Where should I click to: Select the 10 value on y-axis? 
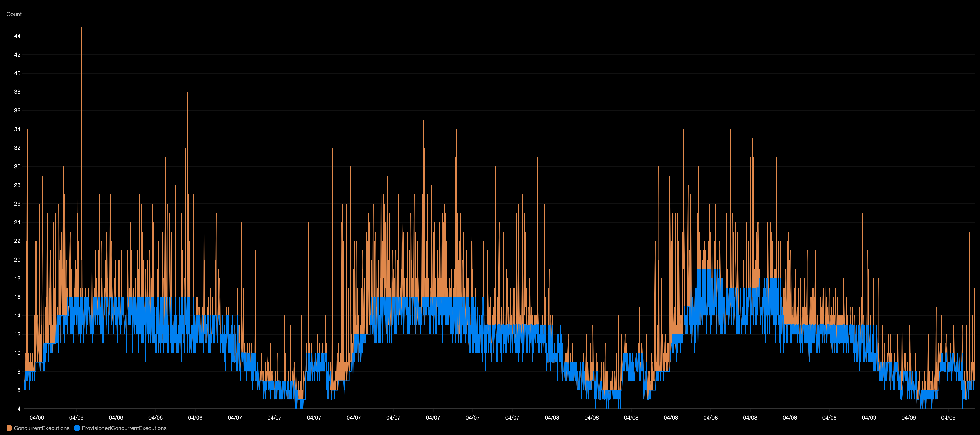coord(17,353)
